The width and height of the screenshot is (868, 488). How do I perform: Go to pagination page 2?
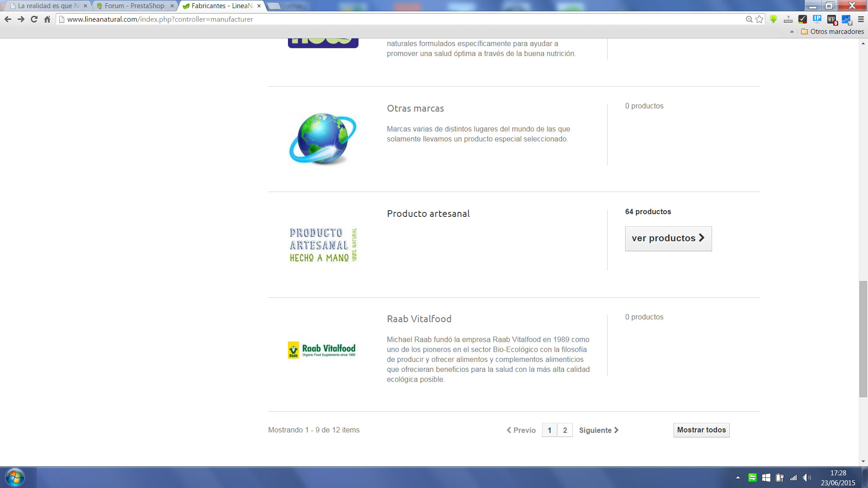[565, 430]
